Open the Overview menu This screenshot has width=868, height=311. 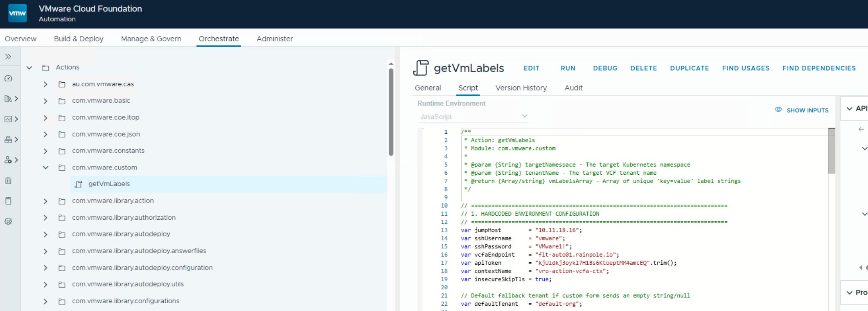(20, 39)
